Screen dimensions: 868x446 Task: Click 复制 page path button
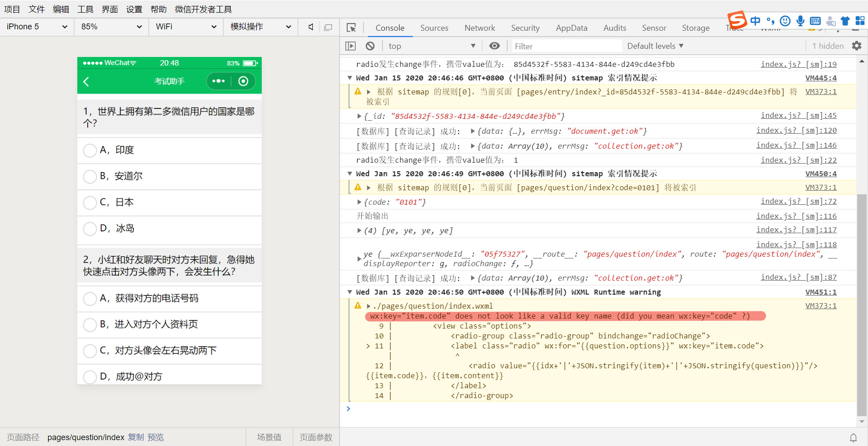(x=136, y=437)
